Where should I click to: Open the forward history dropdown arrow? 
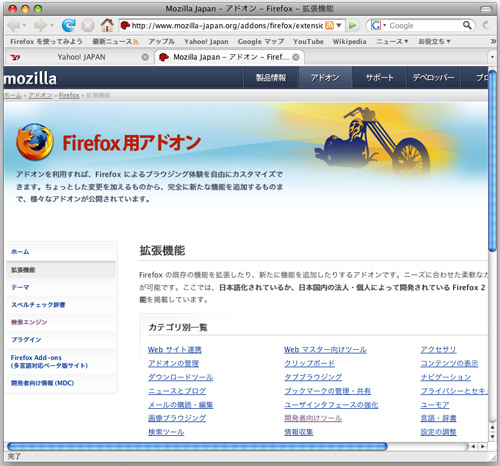(x=52, y=25)
